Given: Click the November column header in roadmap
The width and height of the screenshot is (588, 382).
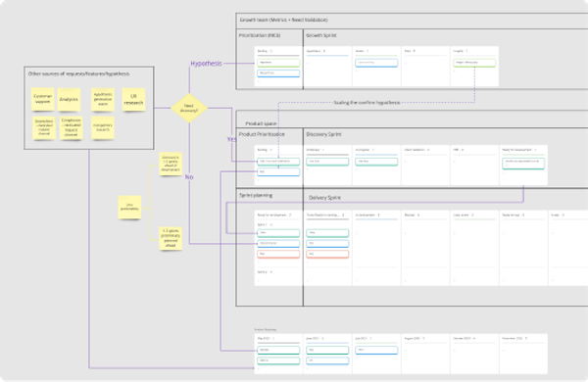Looking at the screenshot, I should click(x=514, y=339).
